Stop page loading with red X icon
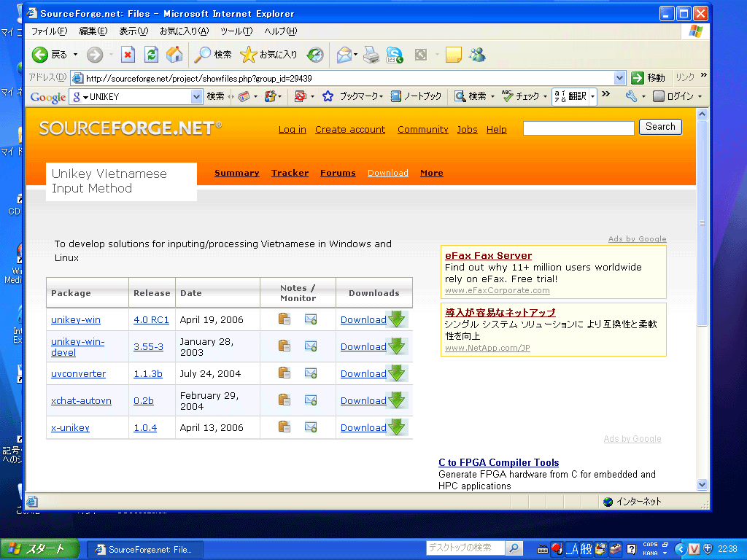 coord(128,55)
